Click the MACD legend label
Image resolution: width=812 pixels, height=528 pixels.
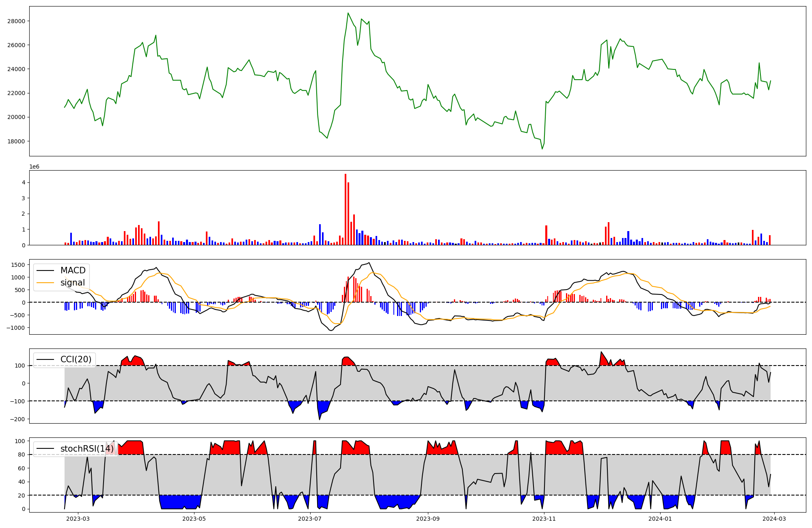click(x=73, y=270)
